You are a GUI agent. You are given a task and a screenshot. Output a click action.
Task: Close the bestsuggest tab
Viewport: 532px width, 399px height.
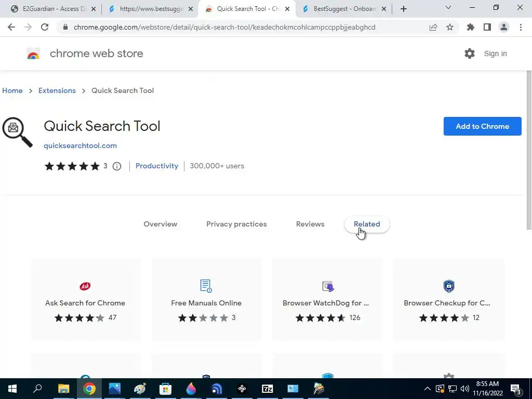[x=191, y=9]
